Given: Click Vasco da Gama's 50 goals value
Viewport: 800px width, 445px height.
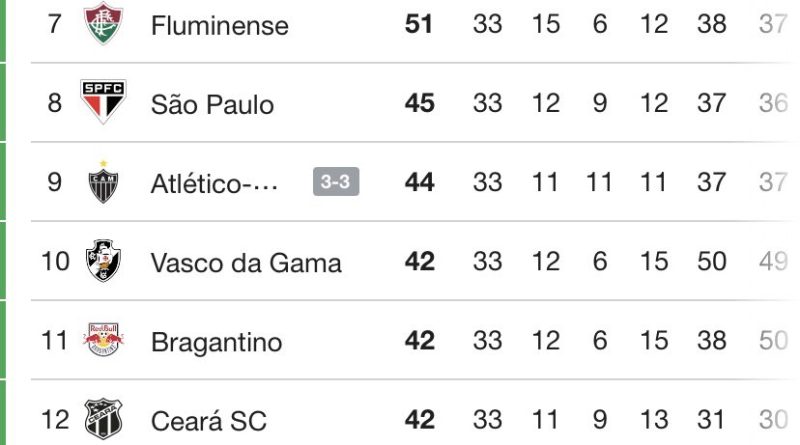Looking at the screenshot, I should 712,262.
